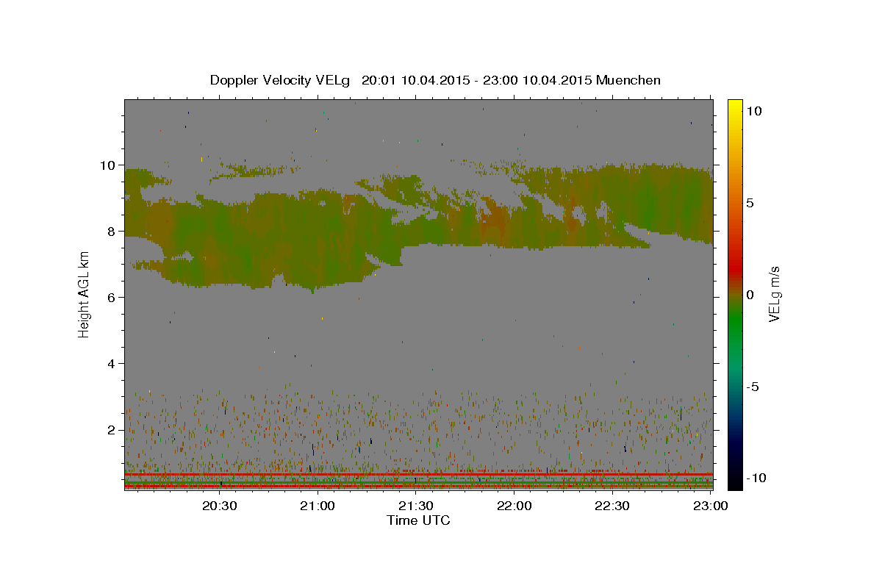
Task: Click the 'Muenchen' station name in the title
Action: coord(628,80)
